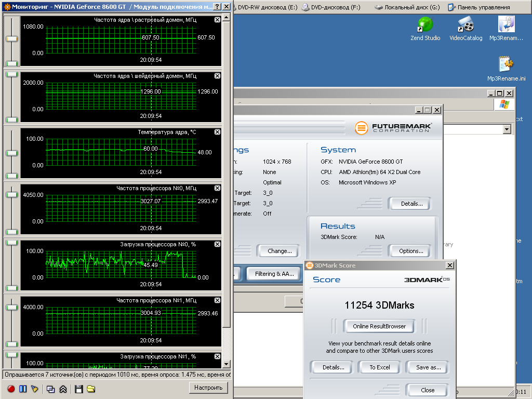The image size is (532, 399).
Task: Open the VideoCatalog desktop shortcut
Action: pos(466,29)
